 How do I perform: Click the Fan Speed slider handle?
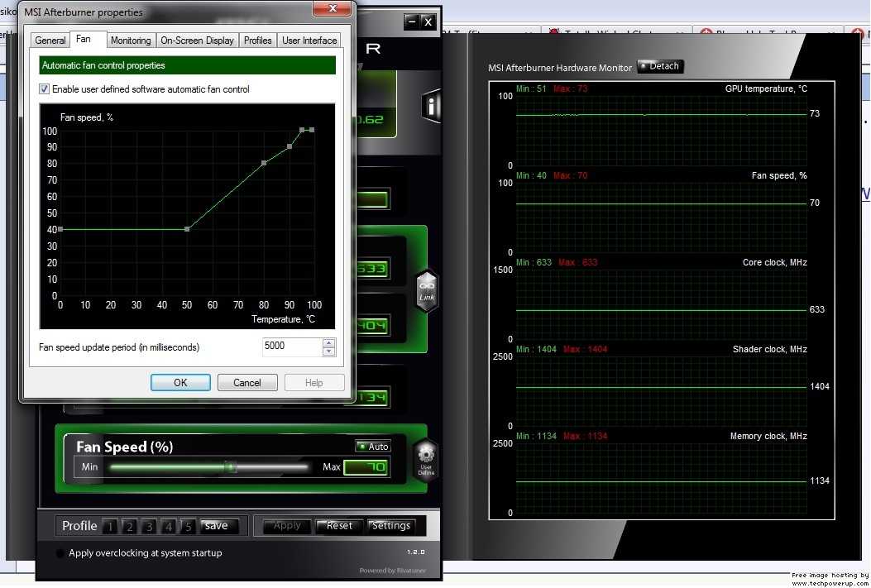[x=231, y=467]
